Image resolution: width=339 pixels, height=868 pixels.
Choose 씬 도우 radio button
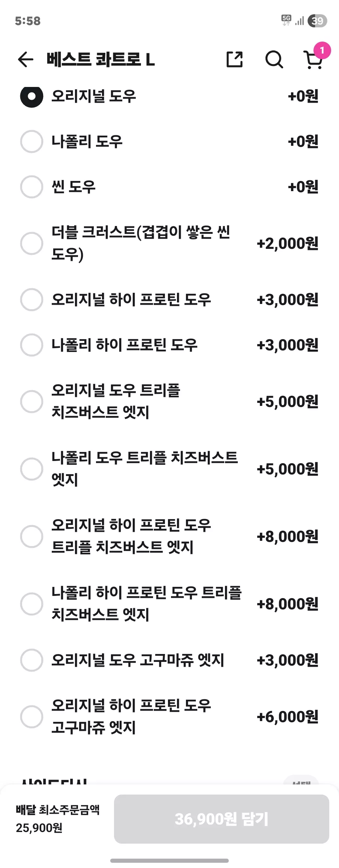[x=31, y=187]
